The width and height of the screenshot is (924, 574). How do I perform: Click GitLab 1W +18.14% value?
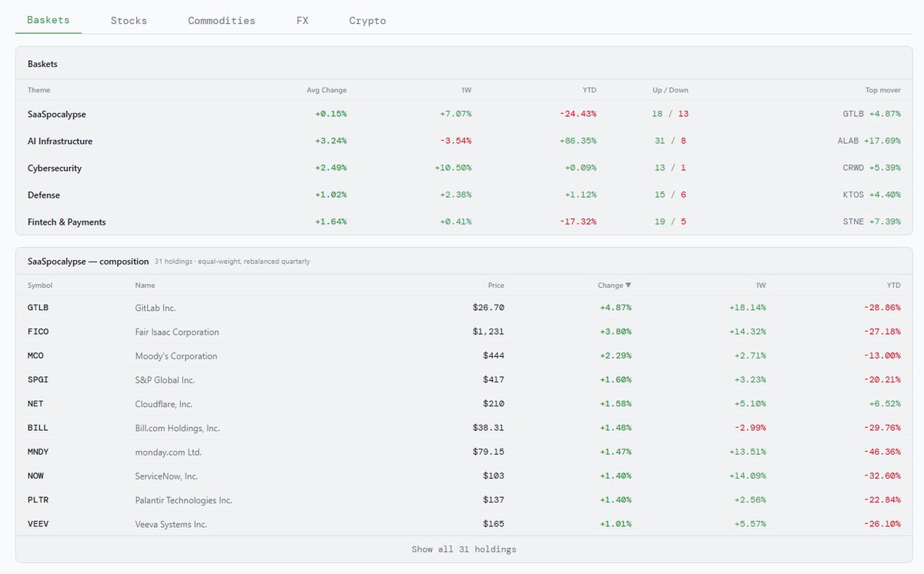[748, 308]
